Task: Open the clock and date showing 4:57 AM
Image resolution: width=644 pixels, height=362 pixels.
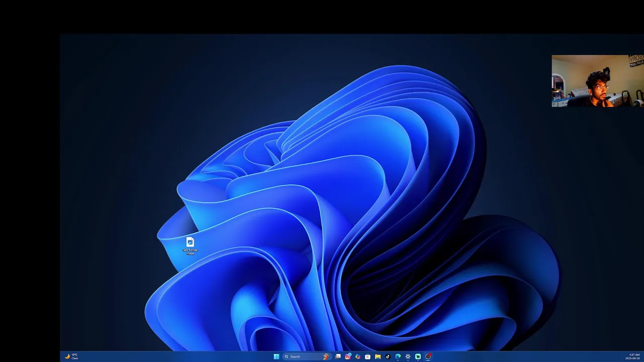Action: pyautogui.click(x=633, y=356)
